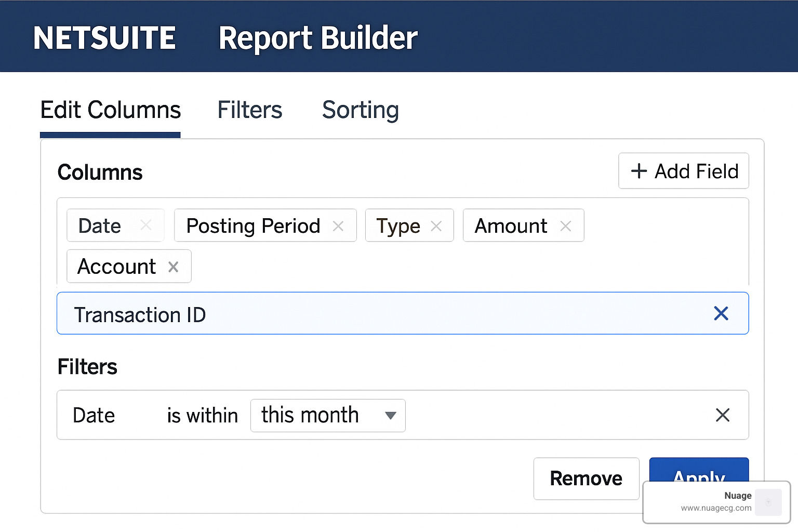Click the Posting Period chip label
The image size is (798, 532).
point(253,226)
